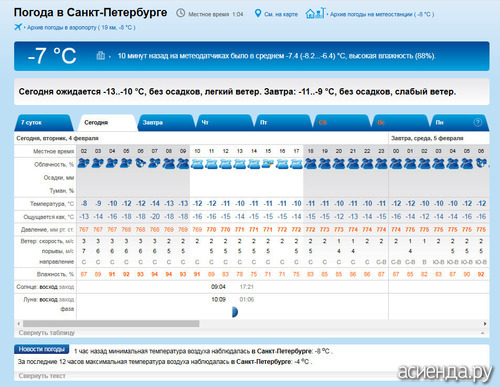The height and width of the screenshot is (387, 500).
Task: Click the map pin location icon
Action: pos(258,13)
